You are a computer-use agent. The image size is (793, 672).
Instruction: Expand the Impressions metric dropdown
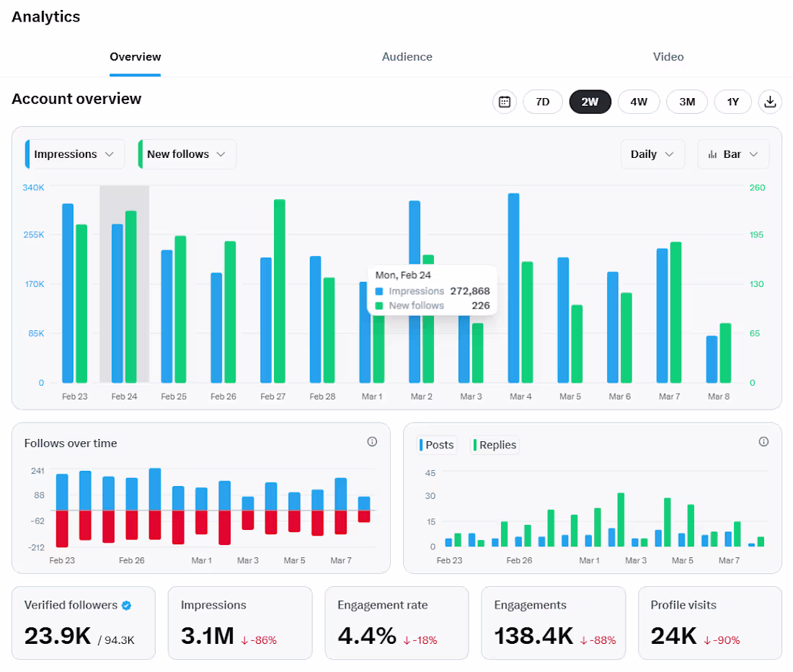pyautogui.click(x=75, y=154)
